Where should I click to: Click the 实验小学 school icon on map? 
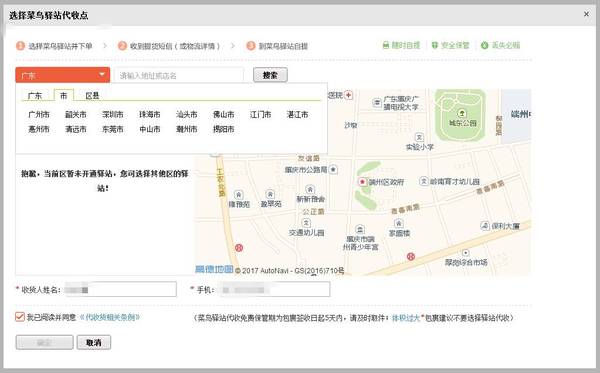click(x=419, y=137)
